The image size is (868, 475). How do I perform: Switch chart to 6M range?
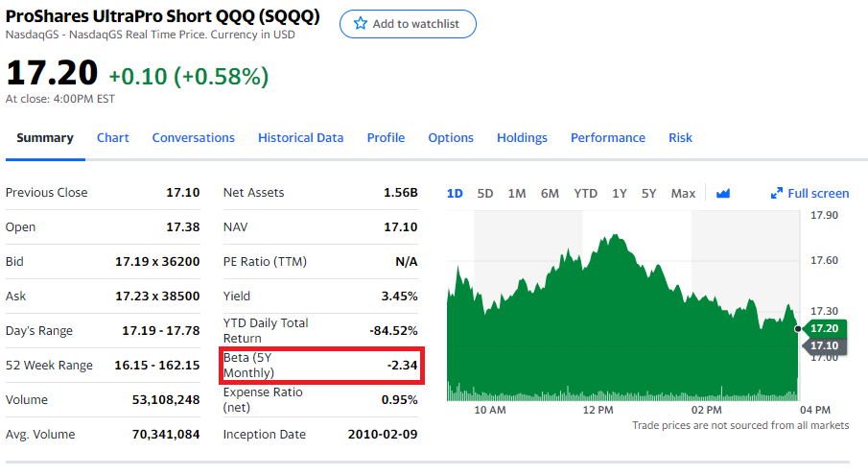(x=550, y=193)
